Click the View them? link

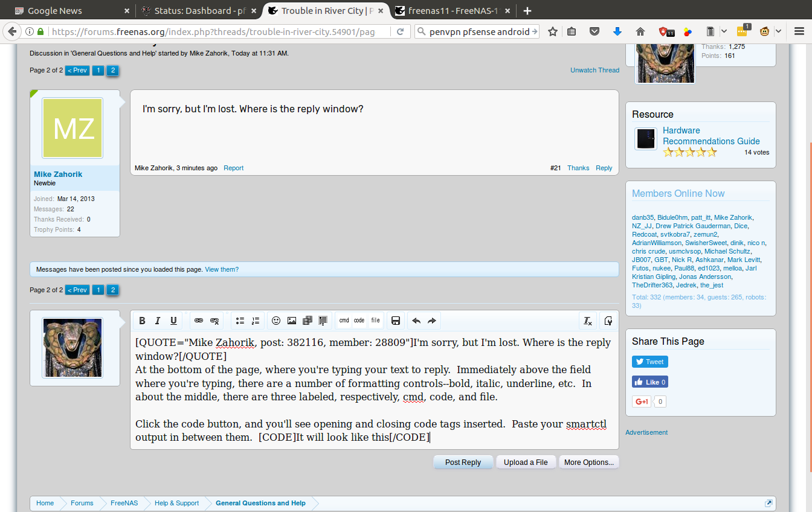tap(222, 269)
